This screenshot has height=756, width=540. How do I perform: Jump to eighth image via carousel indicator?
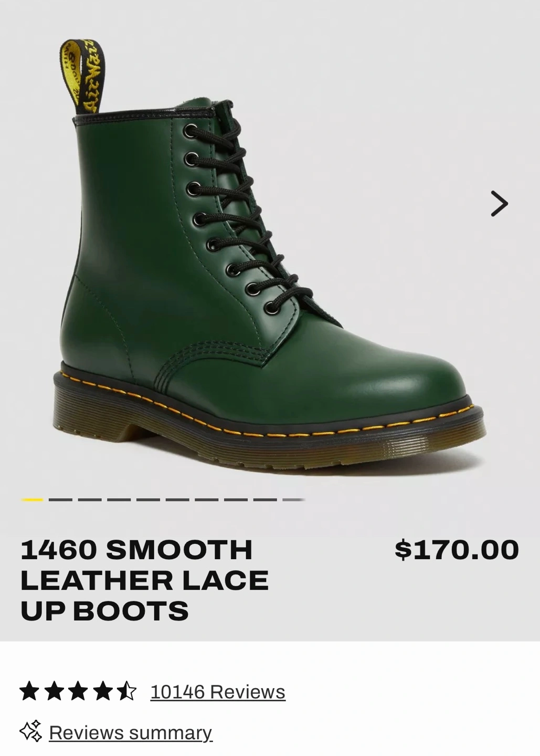pos(236,500)
